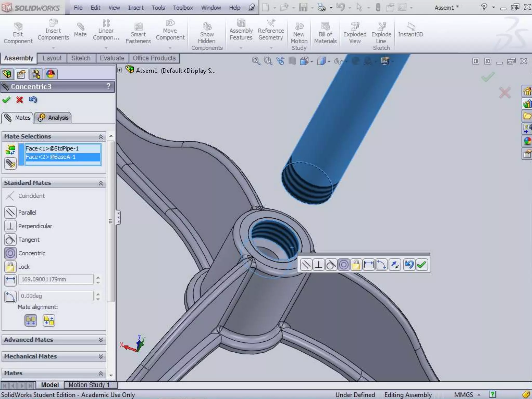The width and height of the screenshot is (532, 399).
Task: Click the Flip Mate Alignment icon in the popup toolbar
Action: coord(395,265)
